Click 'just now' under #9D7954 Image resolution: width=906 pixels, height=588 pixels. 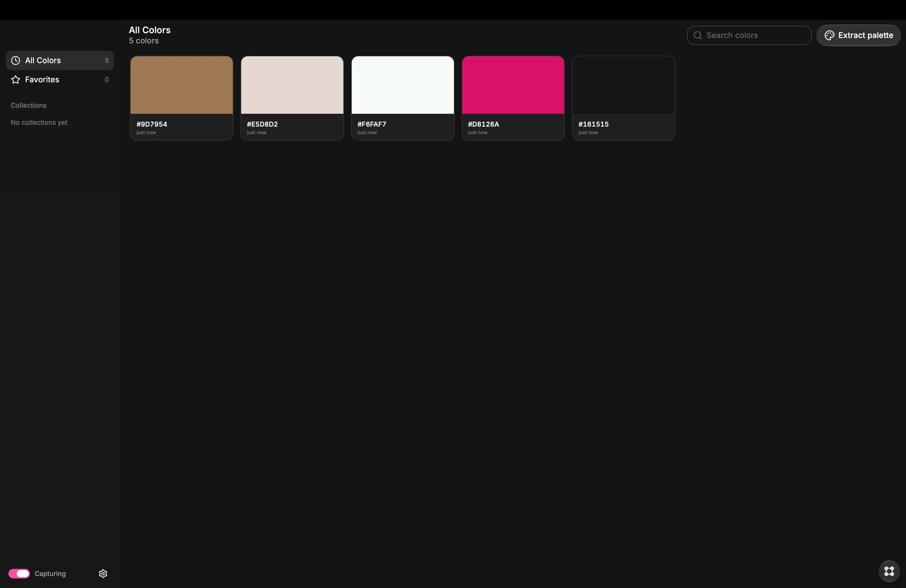pos(146,132)
